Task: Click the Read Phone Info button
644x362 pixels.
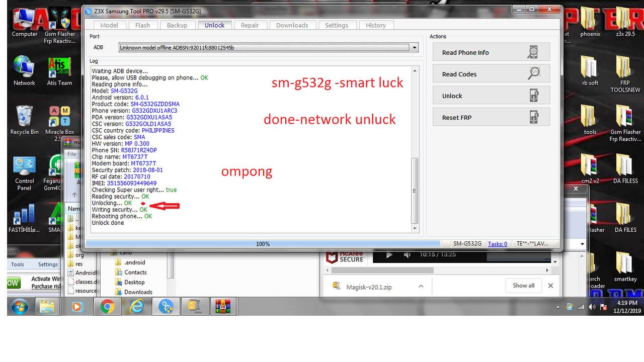Action: pos(491,52)
